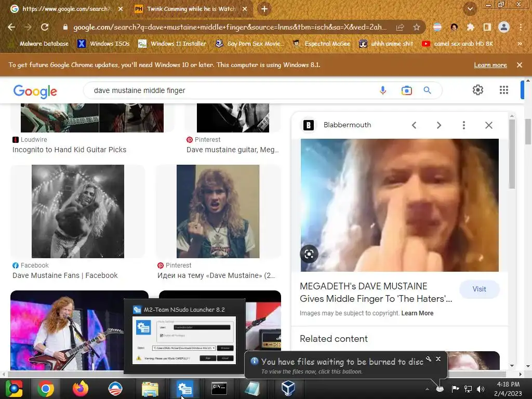The image size is (532, 399).
Task: Start voice search with microphone
Action: (383, 90)
